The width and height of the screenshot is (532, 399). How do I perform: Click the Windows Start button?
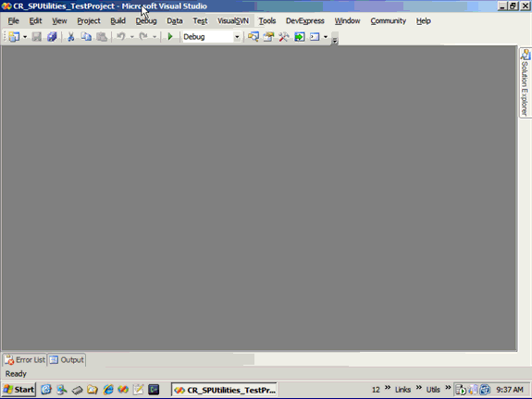(19, 389)
